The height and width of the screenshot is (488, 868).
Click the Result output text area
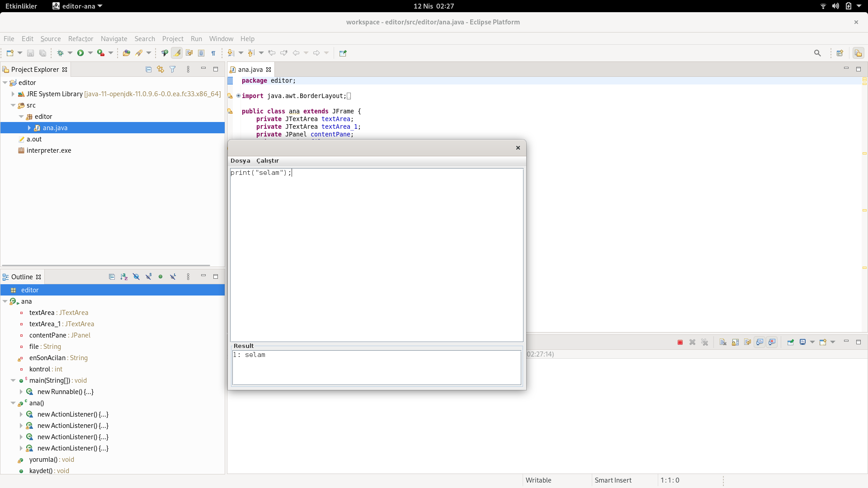pyautogui.click(x=377, y=367)
